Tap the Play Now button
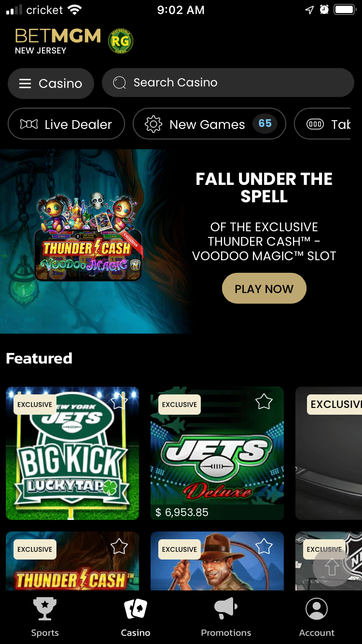This screenshot has height=644, width=362. [264, 289]
